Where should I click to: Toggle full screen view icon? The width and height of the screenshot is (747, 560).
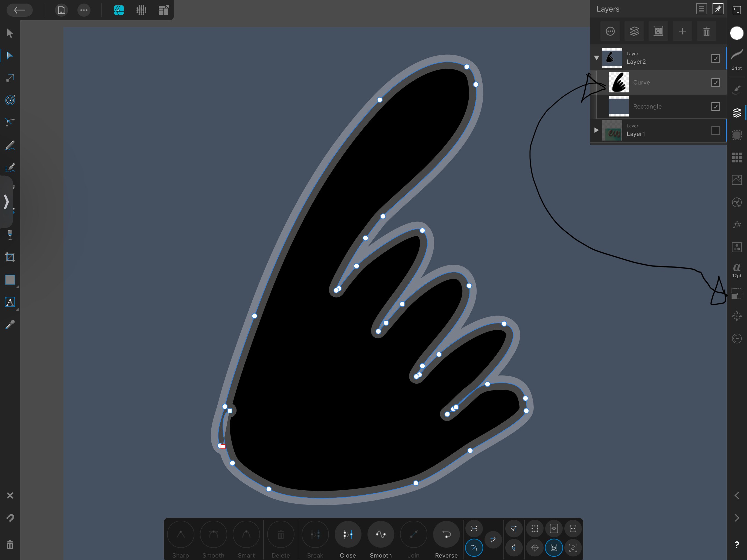(x=737, y=10)
